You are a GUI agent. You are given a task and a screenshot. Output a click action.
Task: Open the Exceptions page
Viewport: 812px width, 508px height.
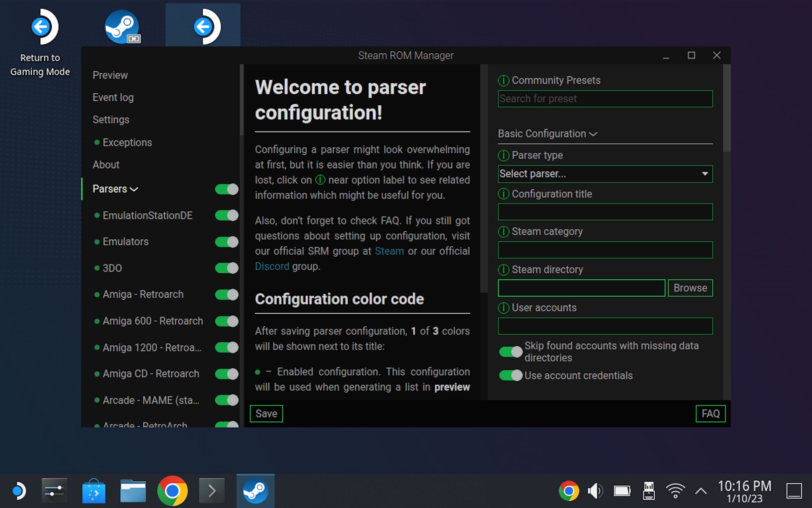(x=127, y=143)
